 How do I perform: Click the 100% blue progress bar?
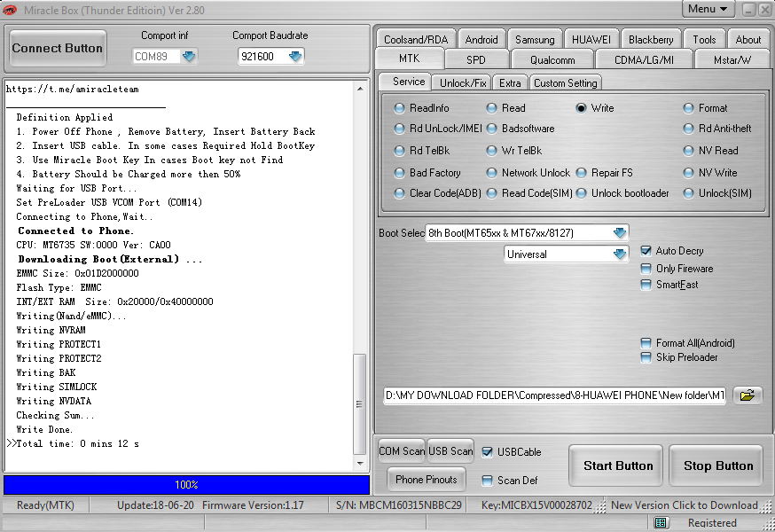(x=186, y=484)
